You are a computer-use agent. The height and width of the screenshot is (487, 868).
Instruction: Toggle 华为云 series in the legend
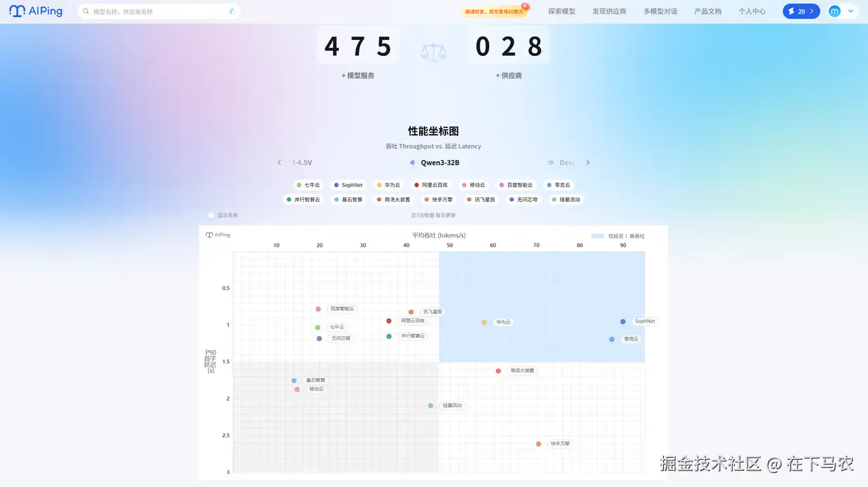[x=389, y=185]
